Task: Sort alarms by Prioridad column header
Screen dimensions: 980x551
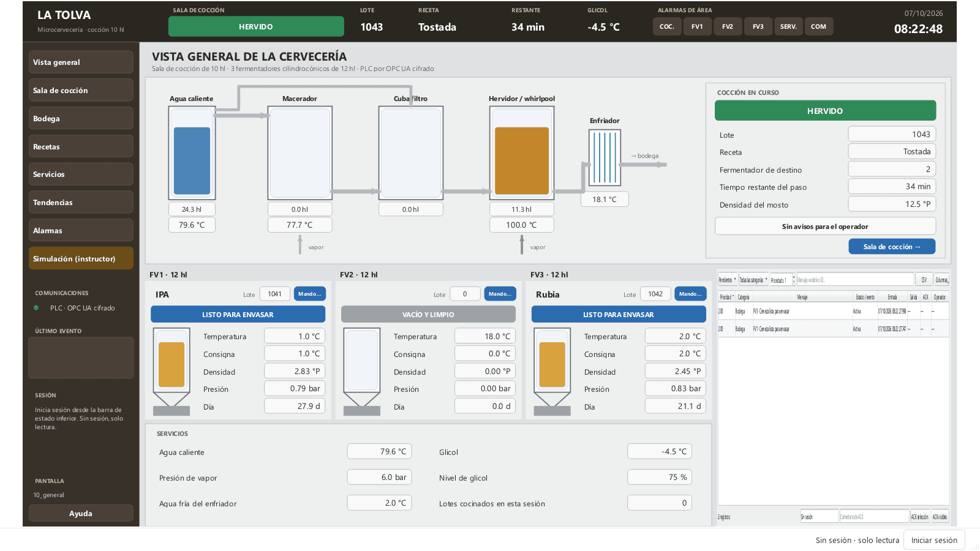Action: coord(726,297)
